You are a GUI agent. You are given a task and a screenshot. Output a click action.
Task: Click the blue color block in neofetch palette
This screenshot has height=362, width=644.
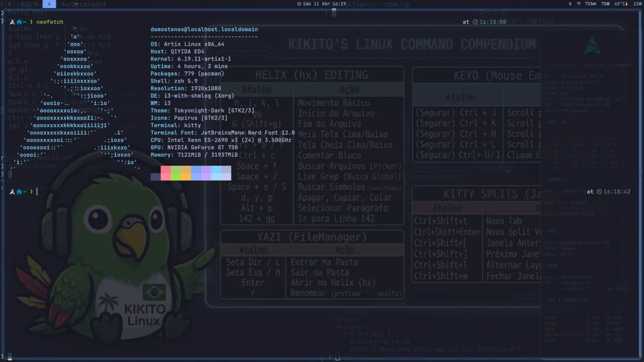click(196, 173)
